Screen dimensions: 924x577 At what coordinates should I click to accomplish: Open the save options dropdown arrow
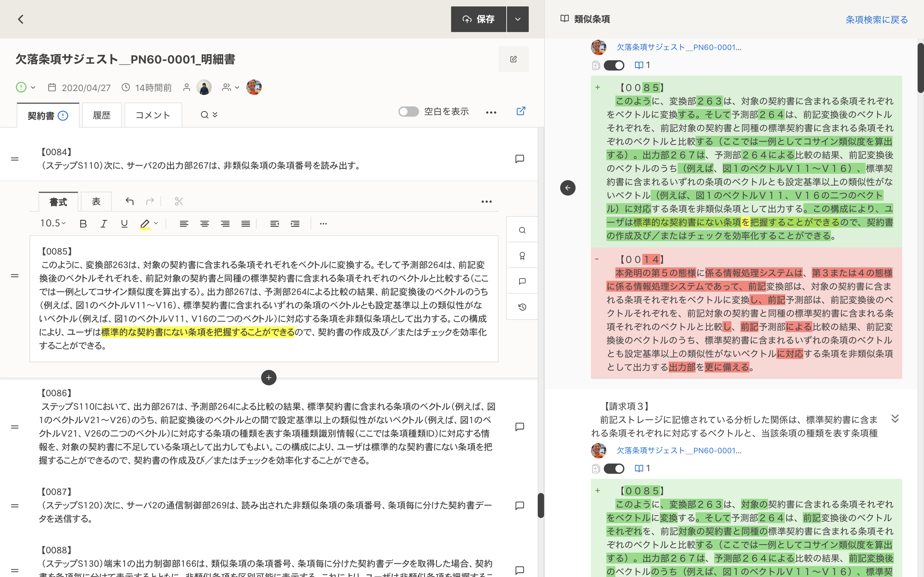click(x=518, y=19)
